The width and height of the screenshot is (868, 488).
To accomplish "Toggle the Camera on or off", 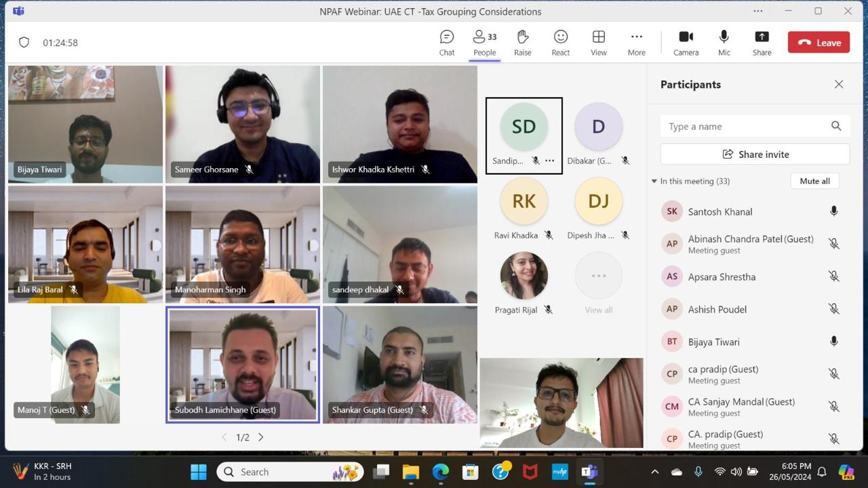I will 686,43.
